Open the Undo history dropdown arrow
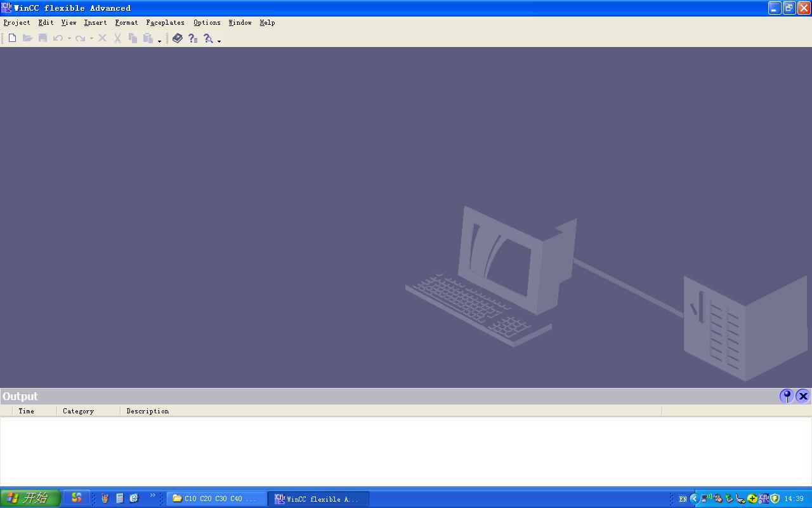Image resolution: width=812 pixels, height=508 pixels. 69,39
